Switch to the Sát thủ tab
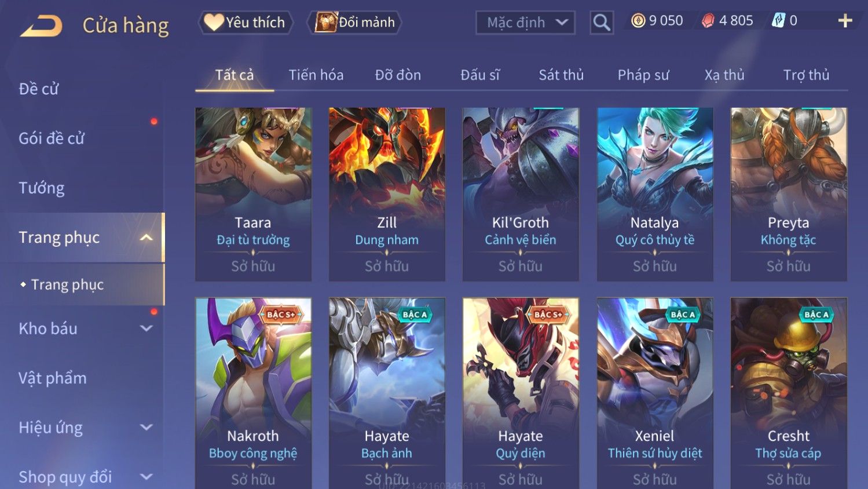The image size is (868, 489). coord(561,75)
